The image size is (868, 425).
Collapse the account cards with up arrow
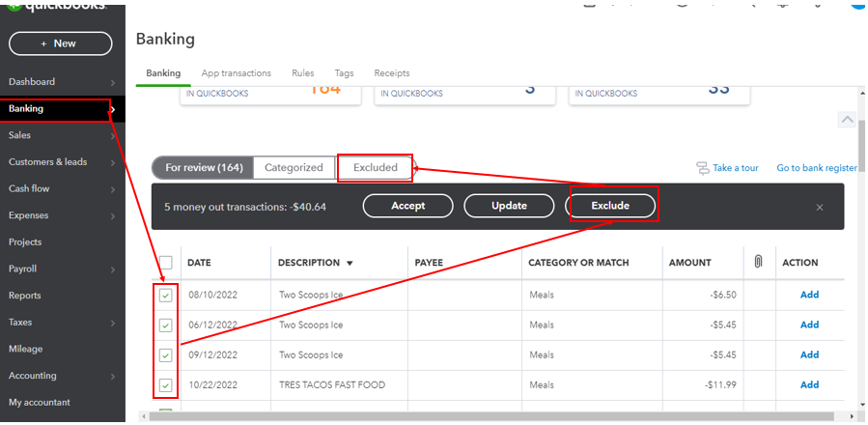click(847, 119)
